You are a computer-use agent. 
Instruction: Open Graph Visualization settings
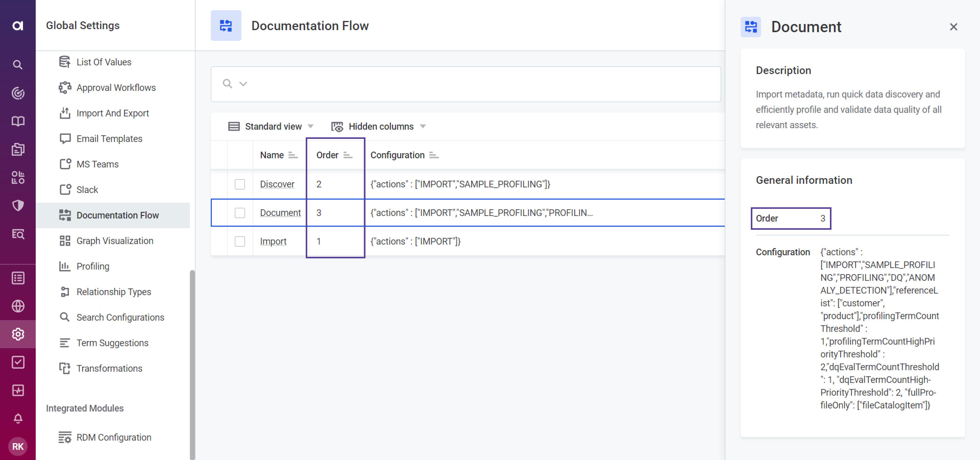pyautogui.click(x=115, y=241)
